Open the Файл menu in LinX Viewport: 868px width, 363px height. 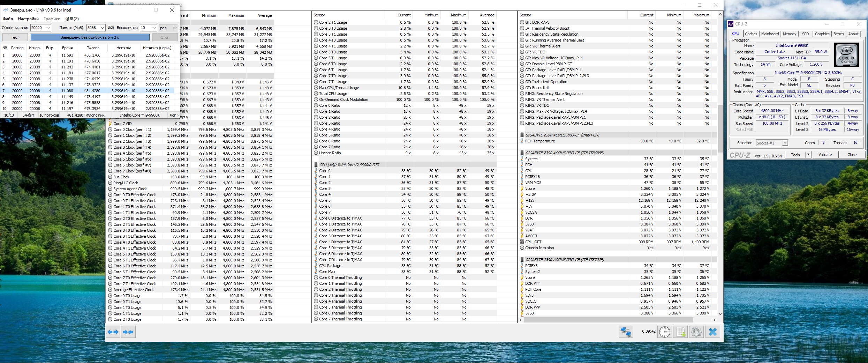pos(8,19)
